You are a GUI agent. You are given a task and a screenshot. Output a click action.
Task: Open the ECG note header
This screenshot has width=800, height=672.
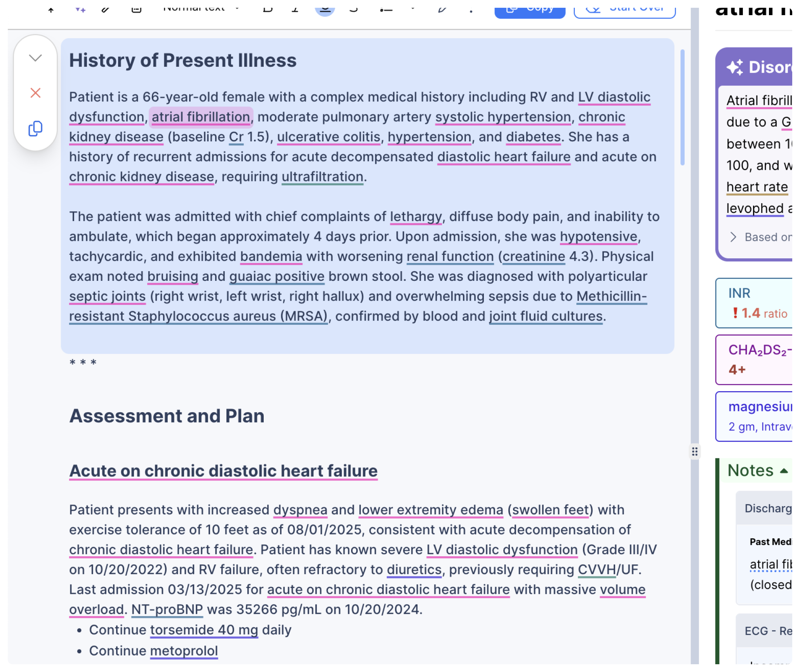click(x=764, y=631)
